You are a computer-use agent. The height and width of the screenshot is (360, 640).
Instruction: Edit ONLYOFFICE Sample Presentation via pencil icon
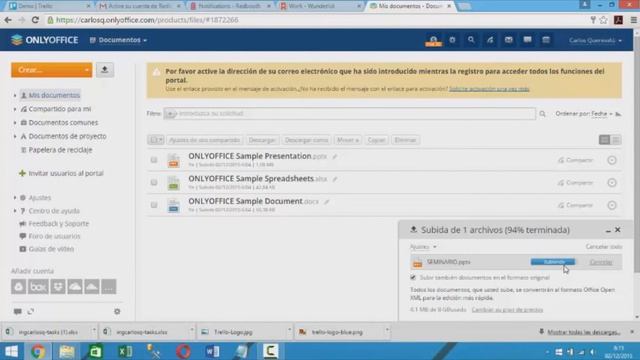pos(335,157)
